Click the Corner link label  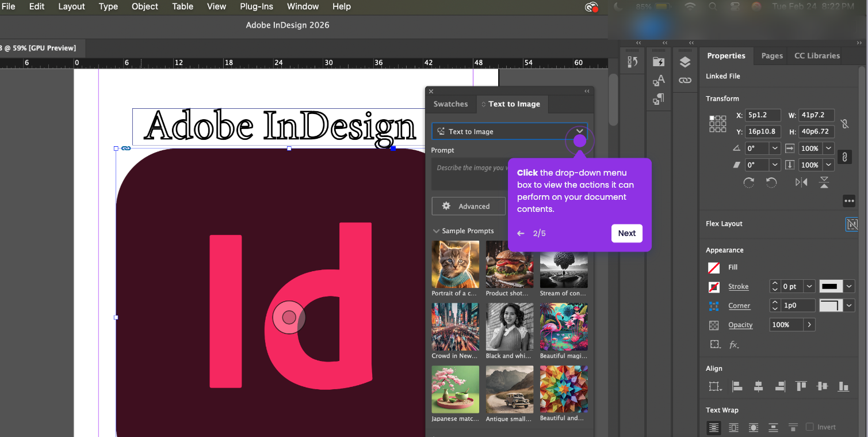(739, 306)
